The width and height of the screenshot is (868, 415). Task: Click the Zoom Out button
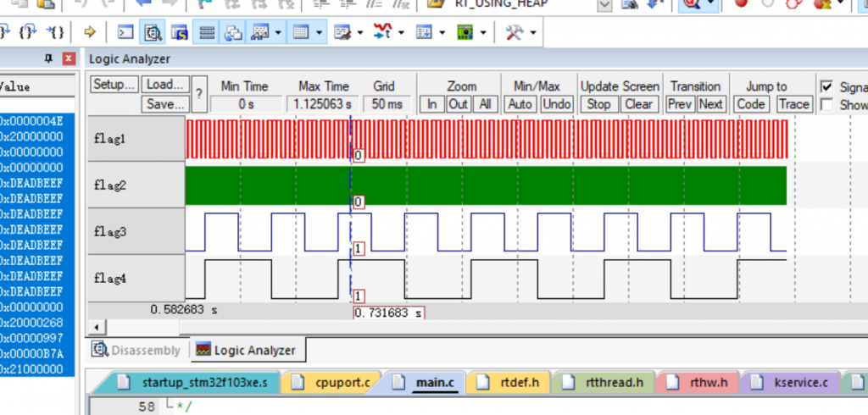pyautogui.click(x=459, y=104)
